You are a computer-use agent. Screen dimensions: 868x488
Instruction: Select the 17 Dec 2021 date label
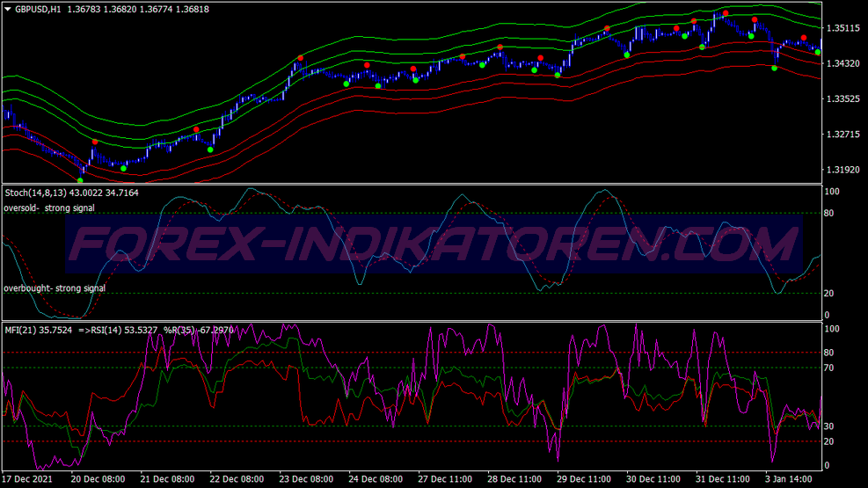[x=26, y=480]
